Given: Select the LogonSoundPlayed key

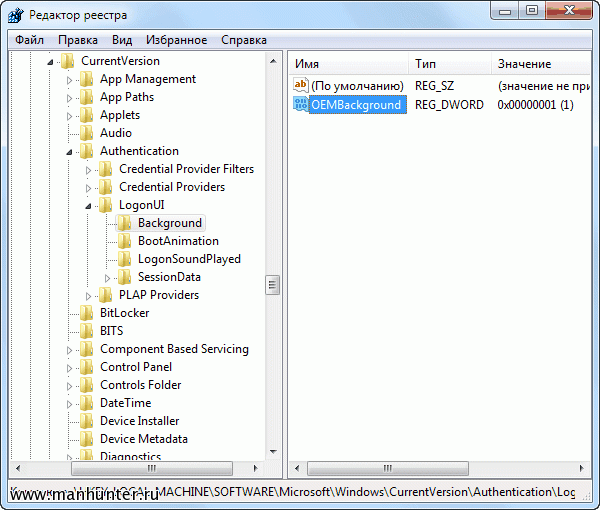Looking at the screenshot, I should [189, 259].
